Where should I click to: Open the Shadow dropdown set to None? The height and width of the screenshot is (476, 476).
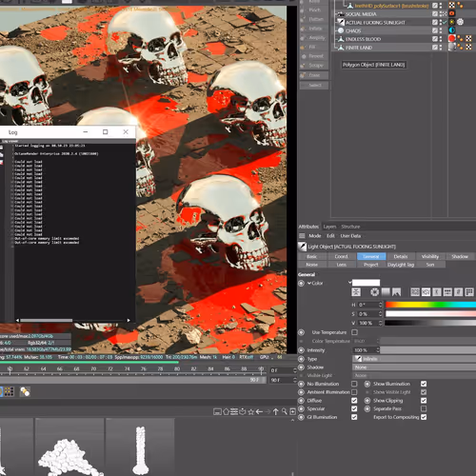(x=414, y=367)
